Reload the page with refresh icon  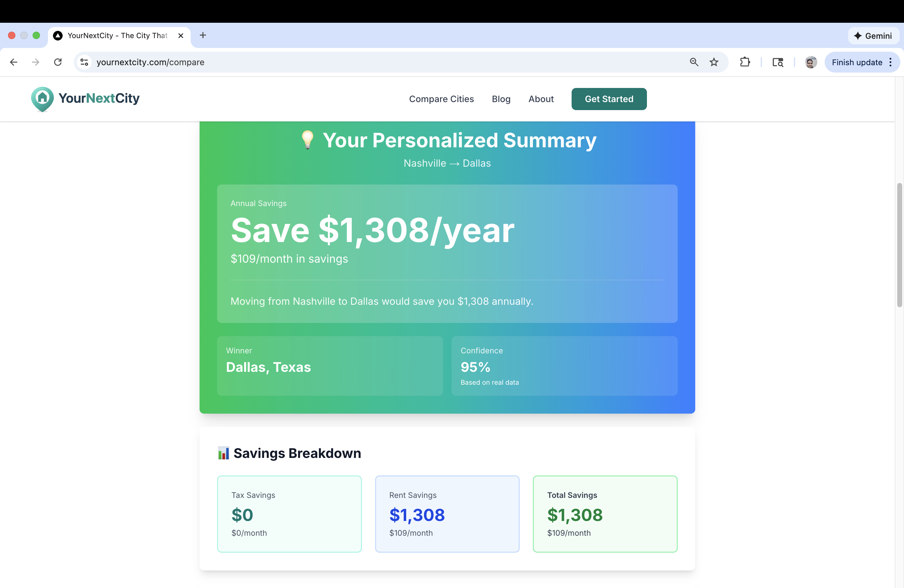[58, 62]
